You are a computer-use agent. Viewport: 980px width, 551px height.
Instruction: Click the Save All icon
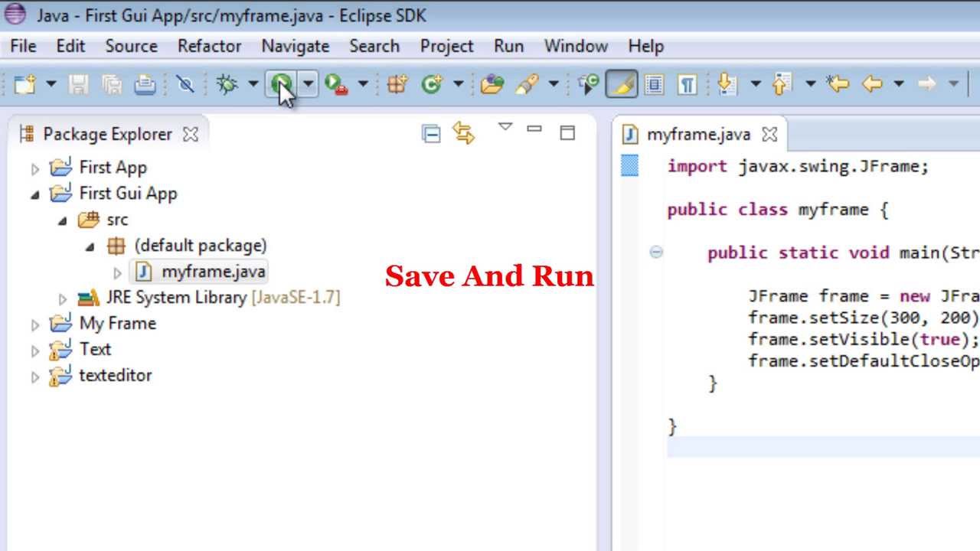pos(112,83)
